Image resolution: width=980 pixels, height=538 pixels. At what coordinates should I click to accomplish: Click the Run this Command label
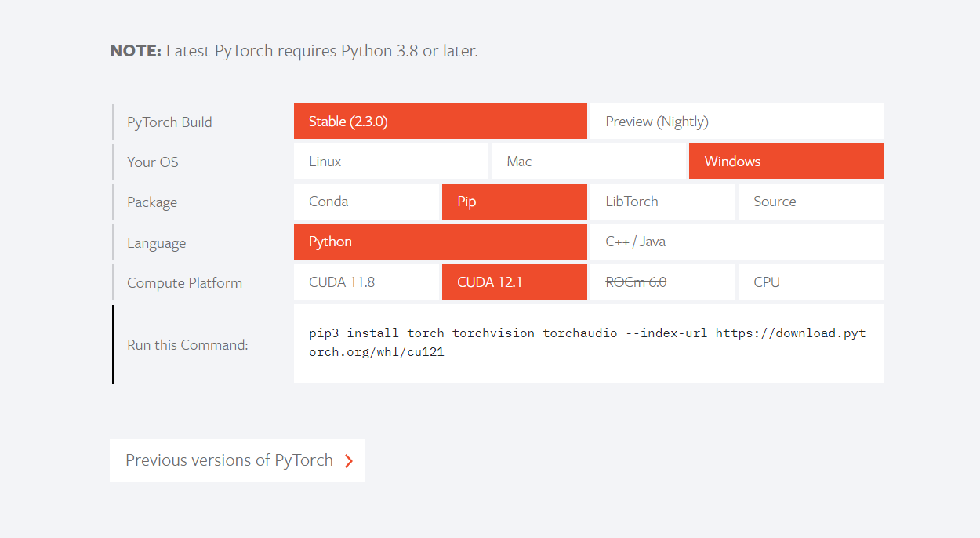pyautogui.click(x=187, y=344)
